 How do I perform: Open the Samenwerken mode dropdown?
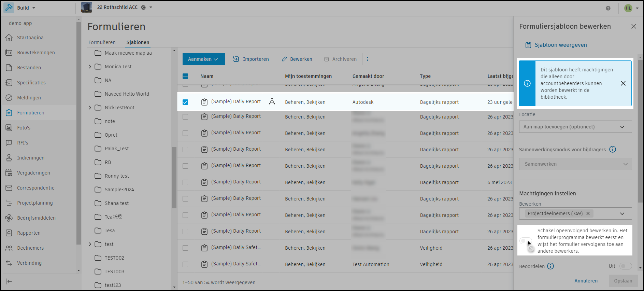tap(575, 164)
